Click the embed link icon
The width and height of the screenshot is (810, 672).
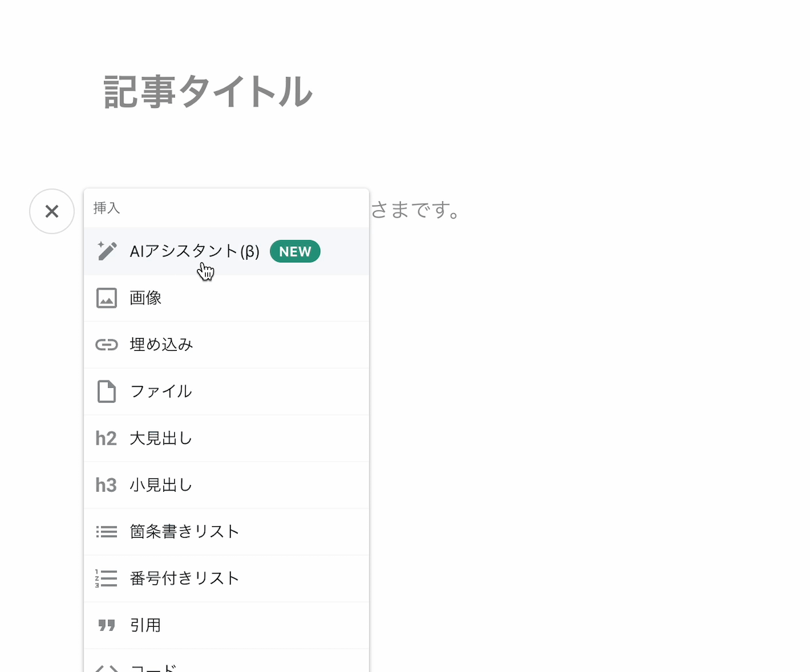pyautogui.click(x=107, y=345)
